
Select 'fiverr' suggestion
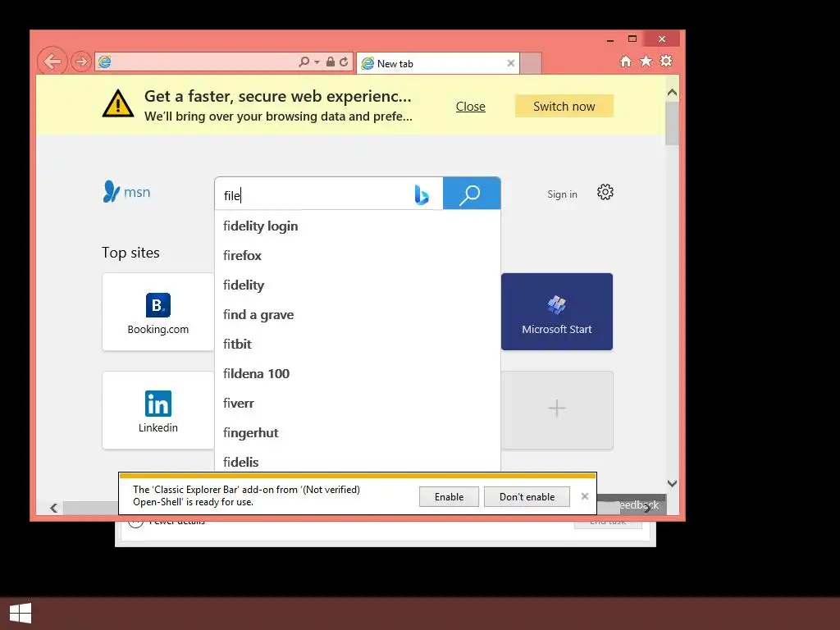tap(358, 403)
